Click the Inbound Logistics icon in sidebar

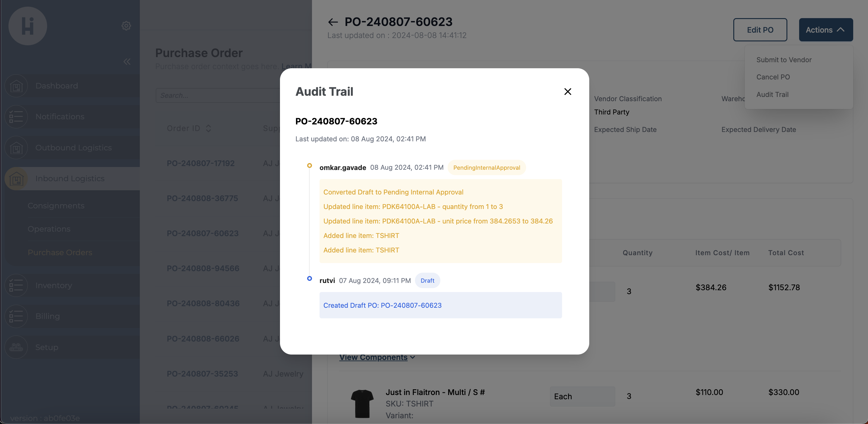[x=15, y=178]
